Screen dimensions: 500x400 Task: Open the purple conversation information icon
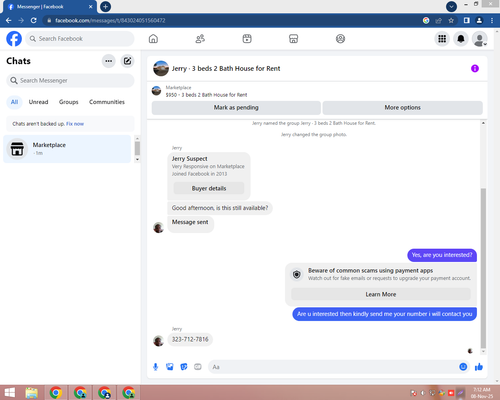click(x=475, y=68)
